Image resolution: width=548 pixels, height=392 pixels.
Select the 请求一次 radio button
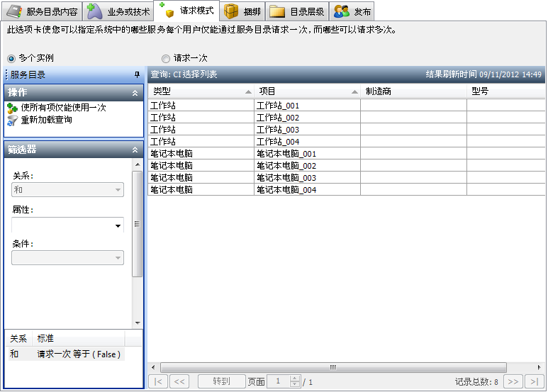pos(166,58)
